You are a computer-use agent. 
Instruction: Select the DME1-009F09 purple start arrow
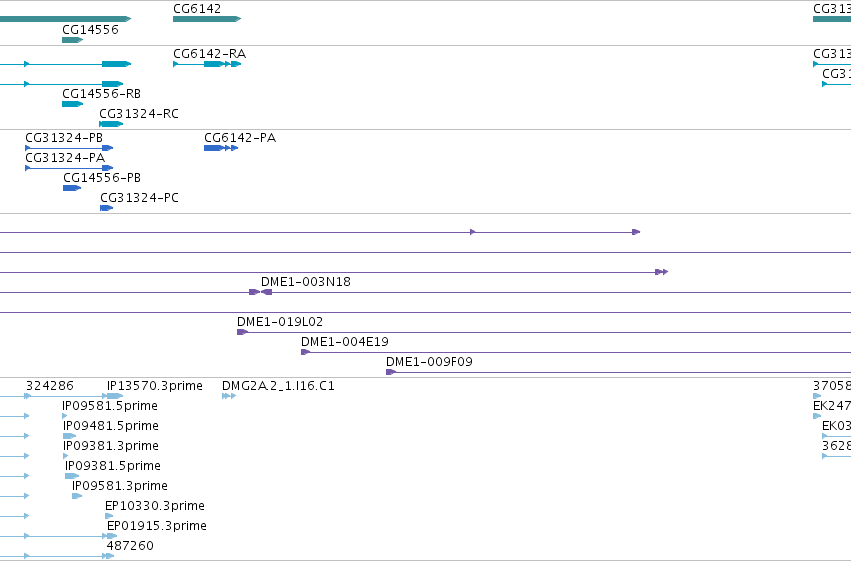coord(391,372)
